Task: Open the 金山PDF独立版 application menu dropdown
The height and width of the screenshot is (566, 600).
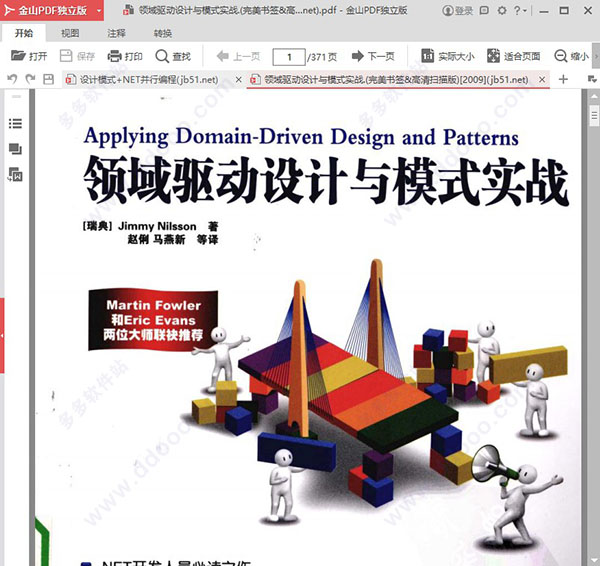Action: (x=99, y=10)
